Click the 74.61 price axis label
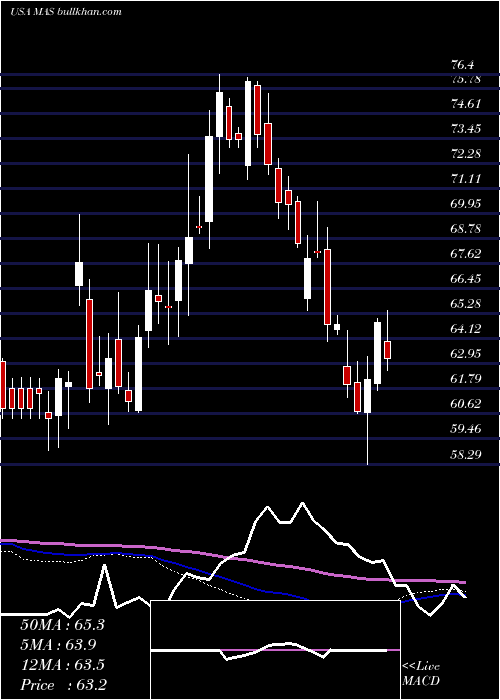The width and height of the screenshot is (500, 700). 466,104
